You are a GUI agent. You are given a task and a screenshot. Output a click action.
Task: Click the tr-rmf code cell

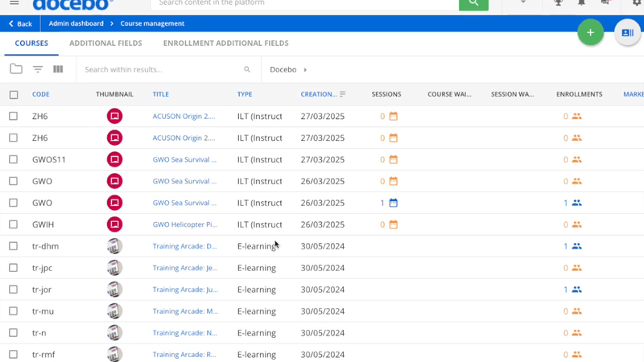click(x=43, y=354)
